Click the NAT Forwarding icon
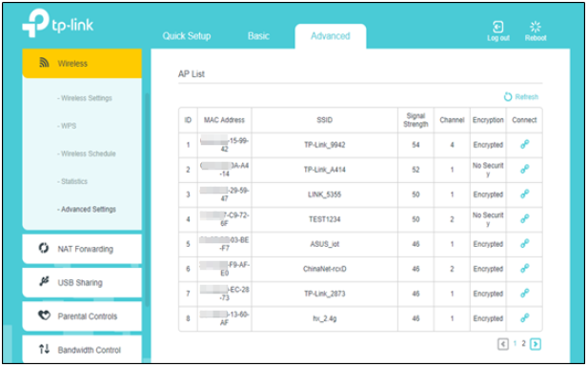This screenshot has height=367, width=588. (44, 248)
